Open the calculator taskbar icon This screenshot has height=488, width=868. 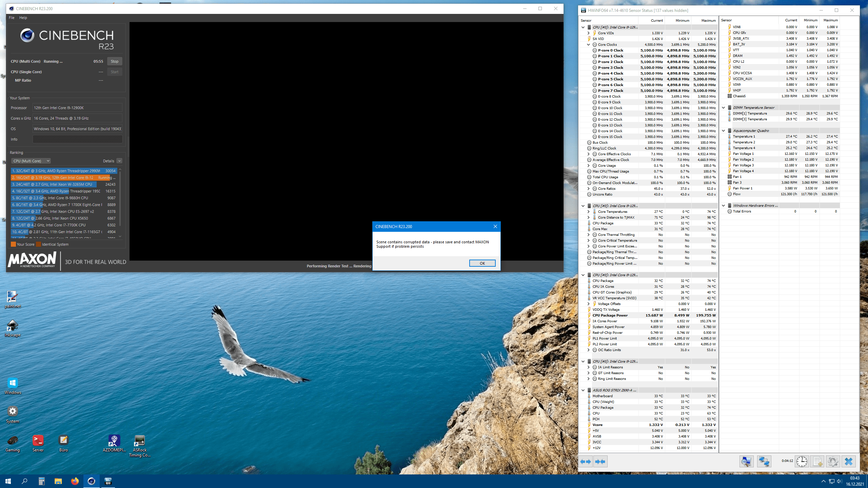(41, 481)
